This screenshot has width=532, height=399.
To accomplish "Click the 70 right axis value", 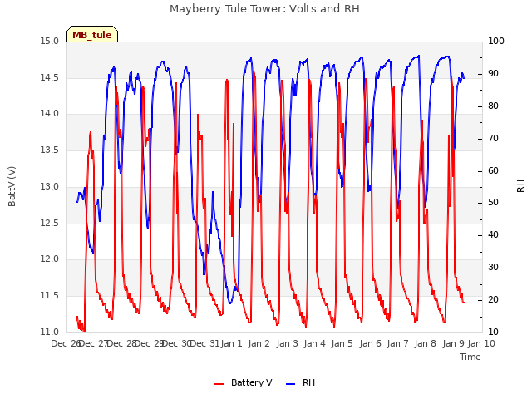I will (493, 139).
